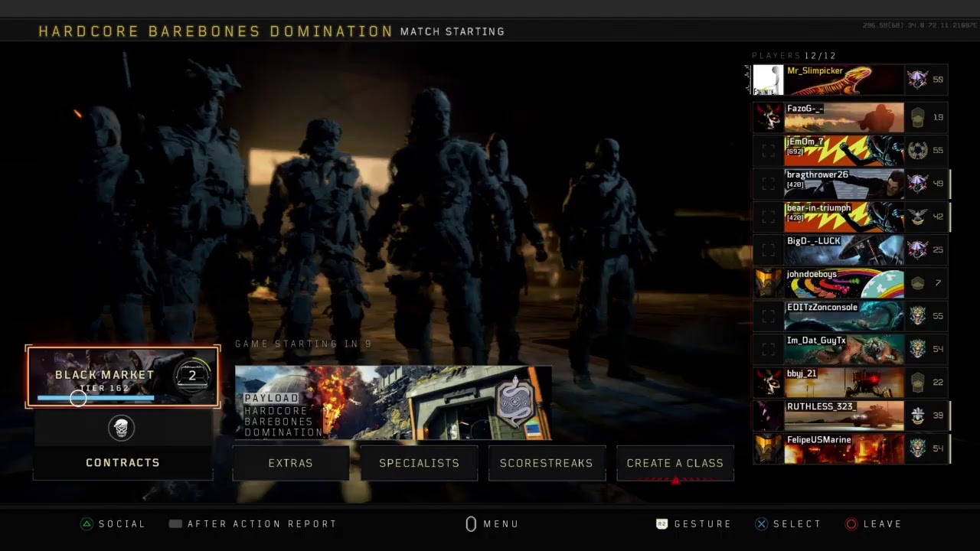Click the options Menu button glyph

(x=471, y=524)
